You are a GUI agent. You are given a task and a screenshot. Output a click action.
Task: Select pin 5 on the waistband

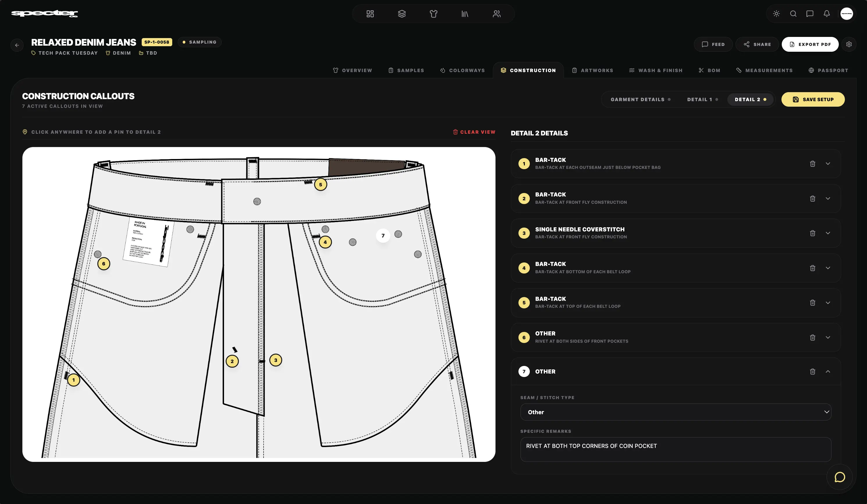(x=321, y=185)
